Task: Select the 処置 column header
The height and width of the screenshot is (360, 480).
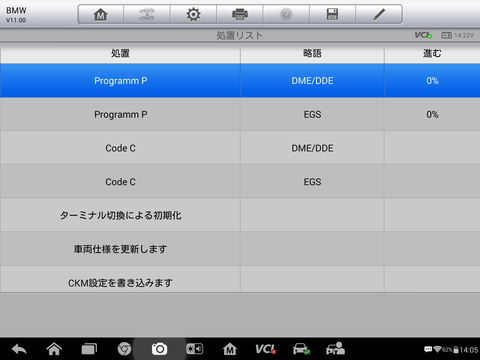Action: pos(120,53)
